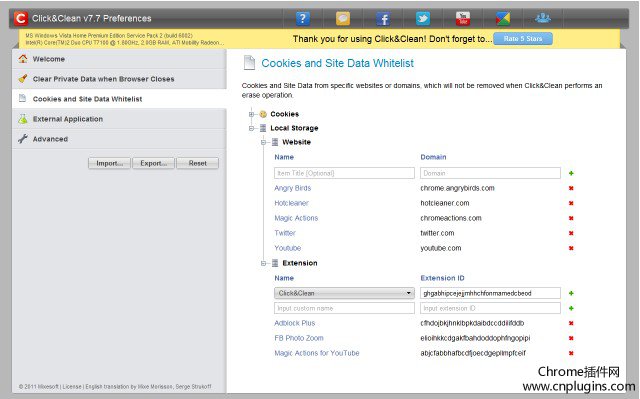Select Cookies and Site Data Whitelist tab
This screenshot has height=399, width=640.
coord(119,99)
